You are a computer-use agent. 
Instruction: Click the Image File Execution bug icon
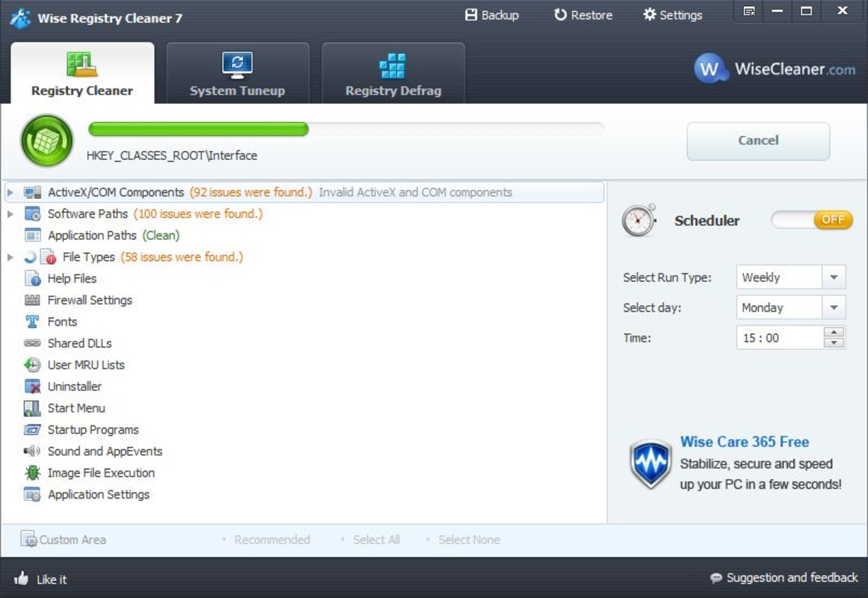(x=32, y=473)
